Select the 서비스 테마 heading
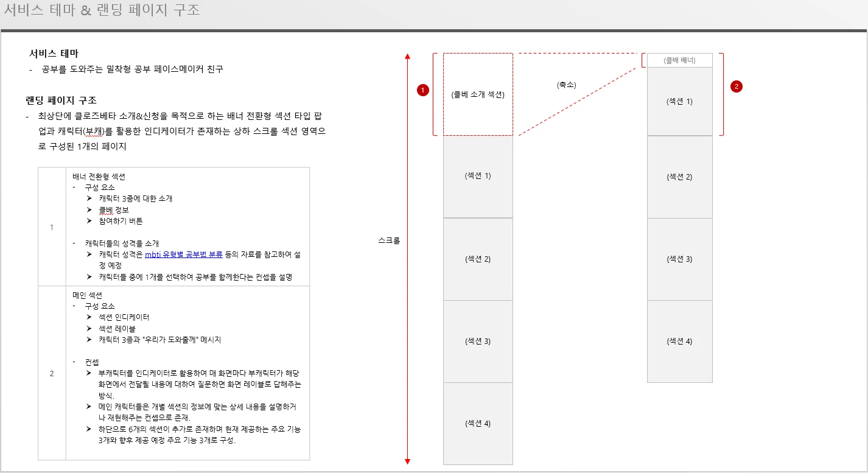This screenshot has height=473, width=868. pos(54,54)
